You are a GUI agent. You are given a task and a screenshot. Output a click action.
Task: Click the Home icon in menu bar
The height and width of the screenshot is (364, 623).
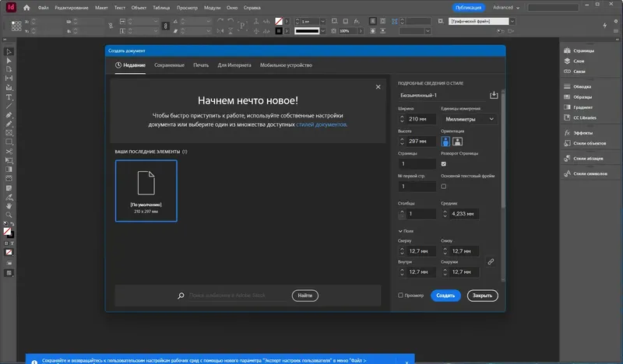[26, 7]
